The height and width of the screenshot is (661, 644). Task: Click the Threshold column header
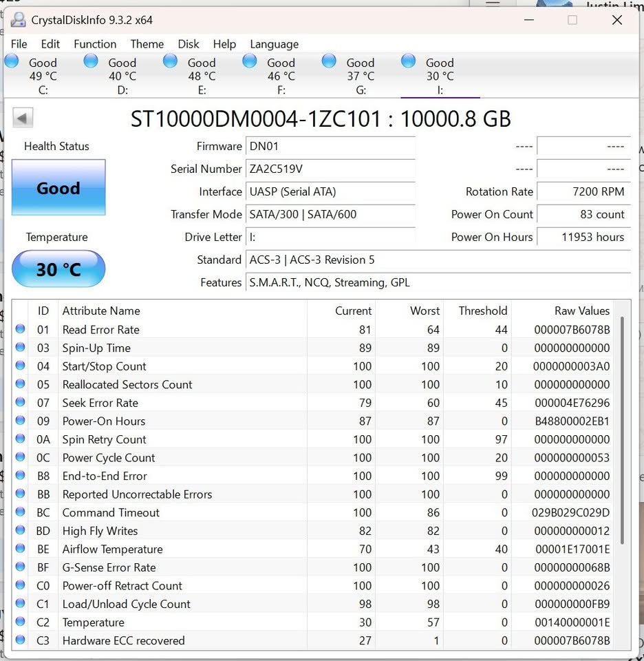(x=483, y=311)
